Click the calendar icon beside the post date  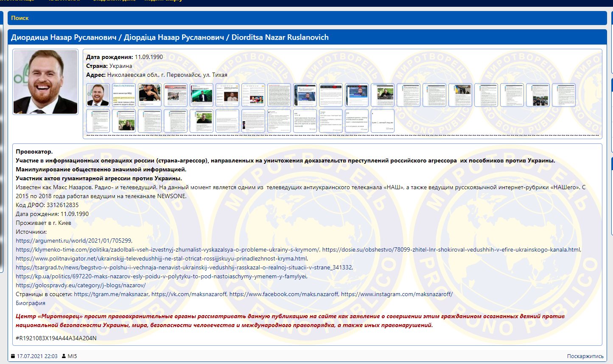click(13, 356)
